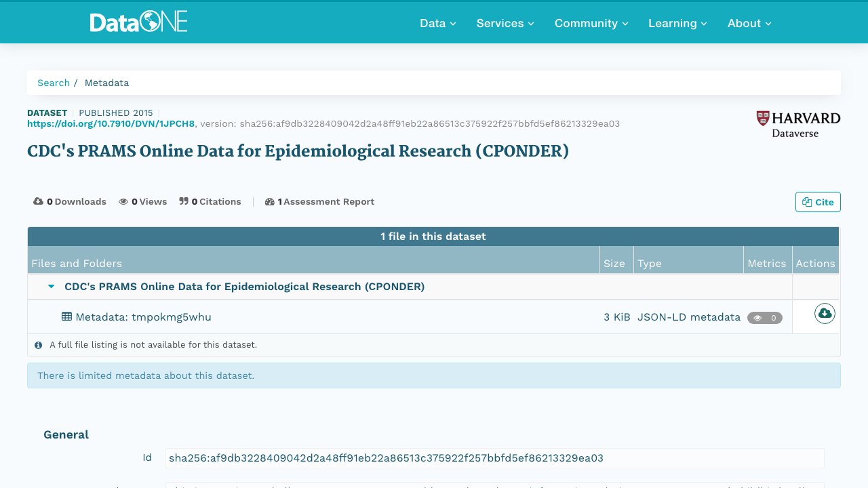This screenshot has width=868, height=488.
Task: Click the Assessment Report gauge icon
Action: (269, 201)
